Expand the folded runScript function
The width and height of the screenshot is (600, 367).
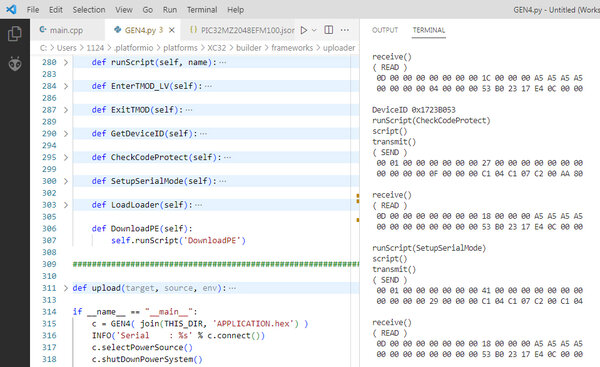click(x=66, y=62)
